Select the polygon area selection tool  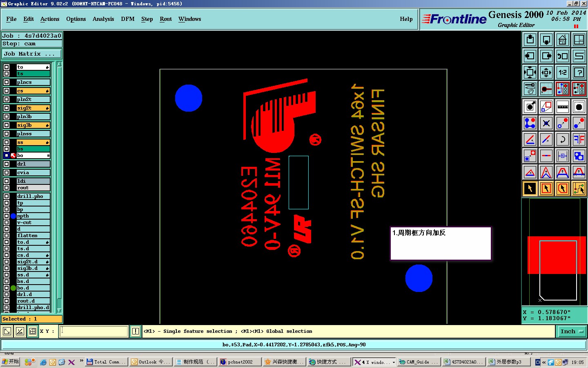pos(563,188)
